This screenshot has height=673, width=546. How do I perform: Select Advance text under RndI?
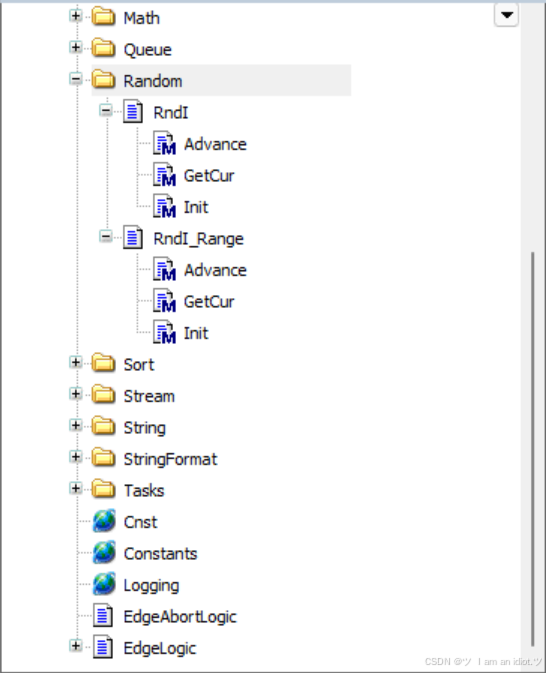click(215, 144)
